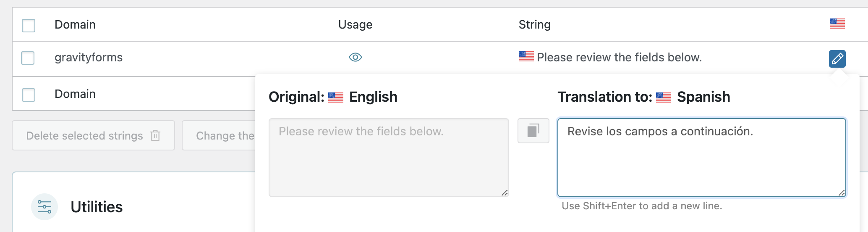Click the pencil edit translation icon
This screenshot has height=232, width=868.
click(837, 58)
